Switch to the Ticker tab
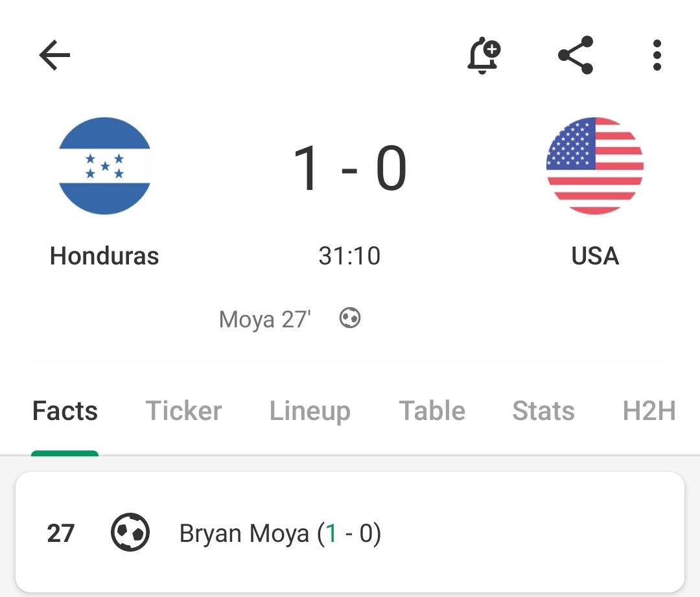The height and width of the screenshot is (597, 700). [x=183, y=411]
